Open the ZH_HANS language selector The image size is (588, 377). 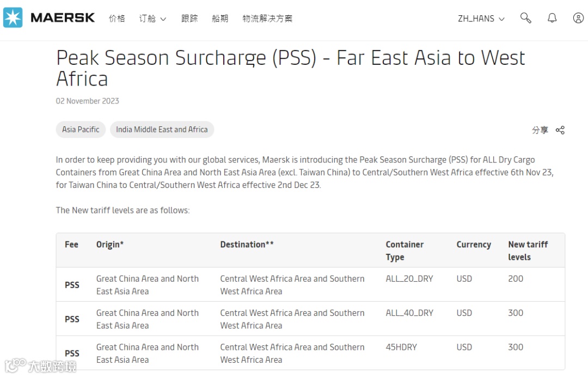481,19
